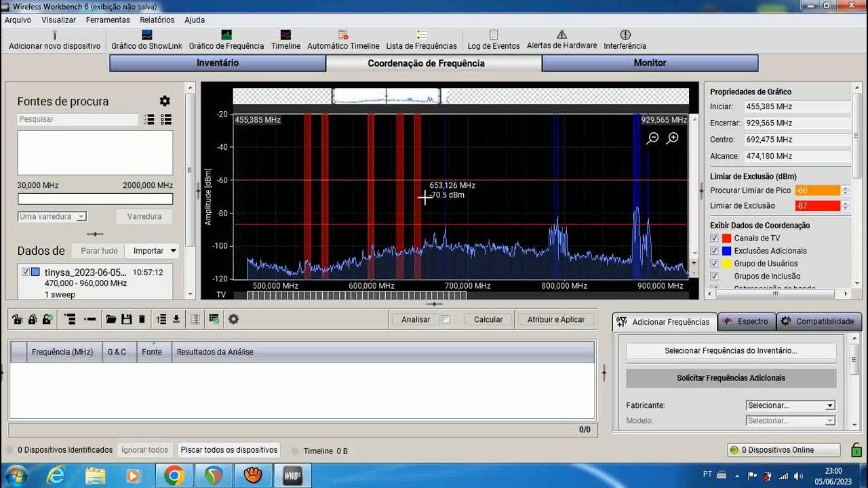The height and width of the screenshot is (488, 868).
Task: Open Fontes de procura settings gear
Action: click(165, 101)
